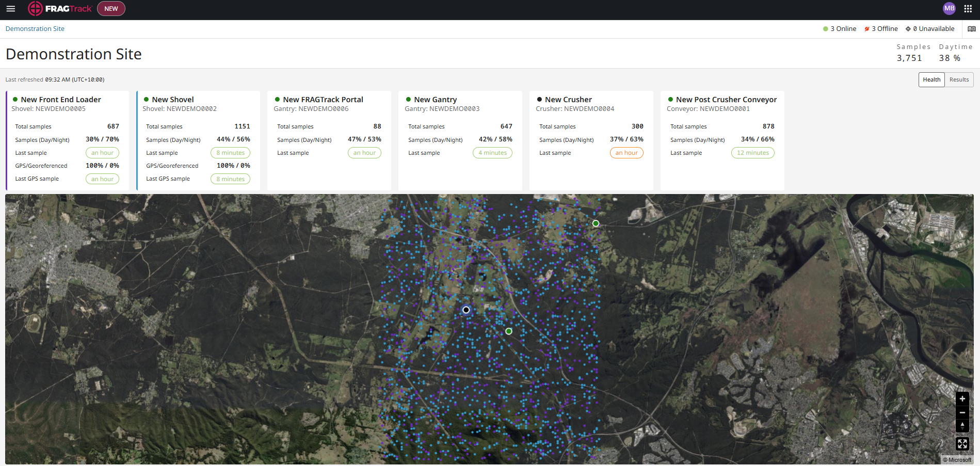Toggle fullscreen map view
Viewport: 980px width, 466px height.
[x=962, y=444]
